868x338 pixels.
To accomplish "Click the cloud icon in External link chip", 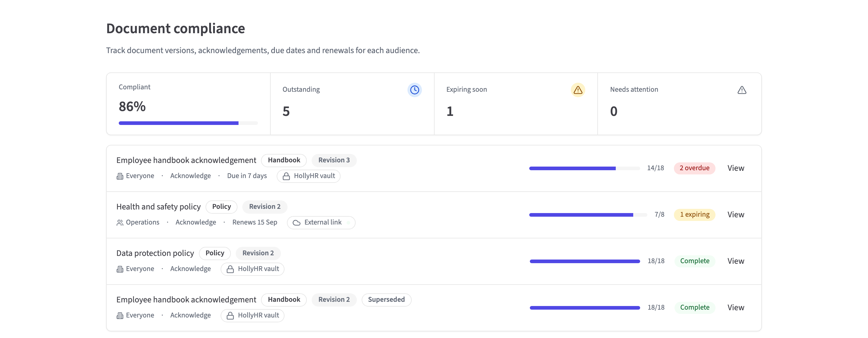I will pyautogui.click(x=297, y=223).
